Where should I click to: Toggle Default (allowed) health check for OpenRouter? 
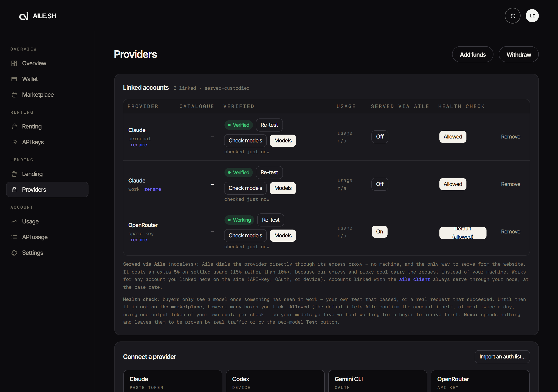(x=463, y=233)
